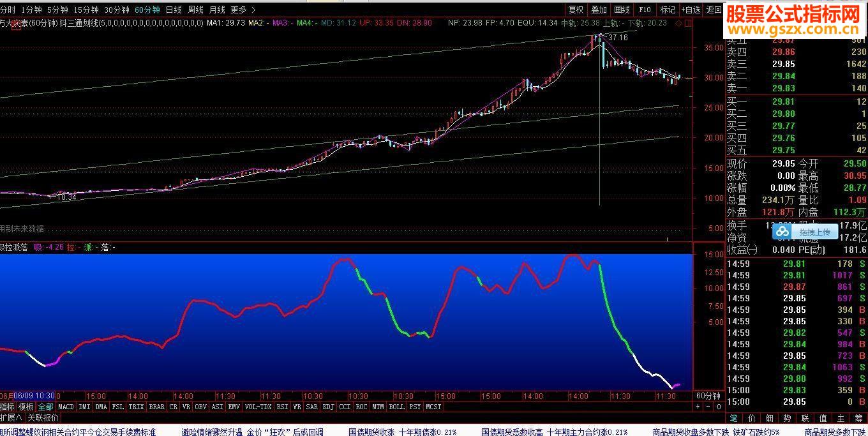Click the 复权 button
This screenshot has width=868, height=436.
[x=576, y=10]
